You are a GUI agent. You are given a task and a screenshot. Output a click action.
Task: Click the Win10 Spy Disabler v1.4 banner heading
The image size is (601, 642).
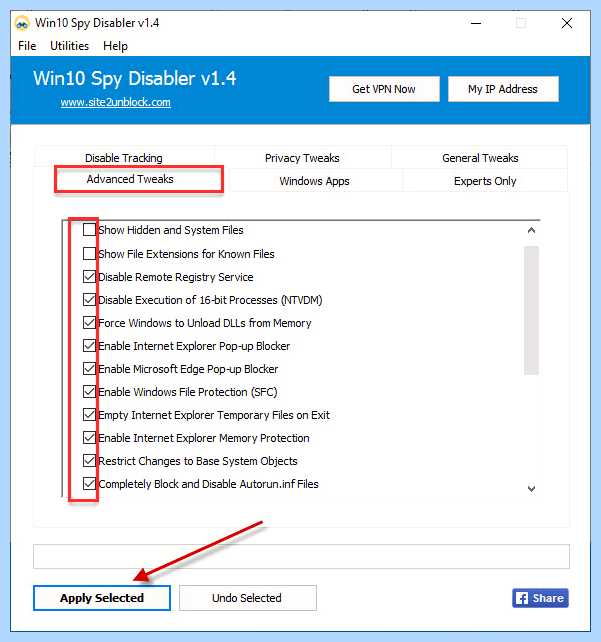[135, 79]
